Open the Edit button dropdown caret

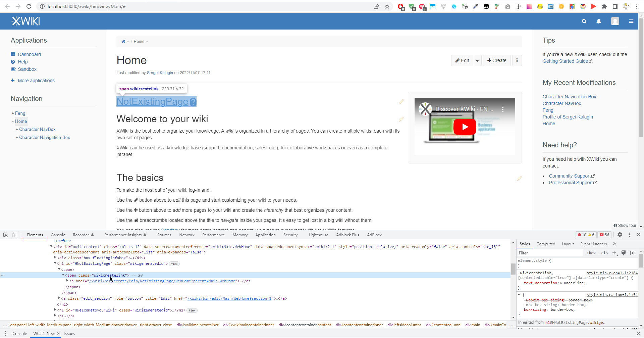477,60
